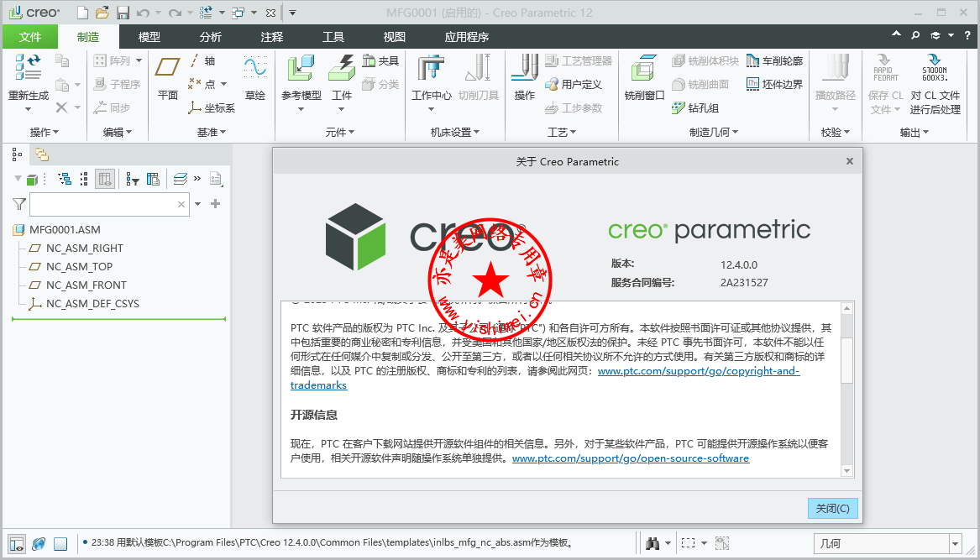Clear the model tree search field
Screen dimensions: 980x560
coord(181,204)
